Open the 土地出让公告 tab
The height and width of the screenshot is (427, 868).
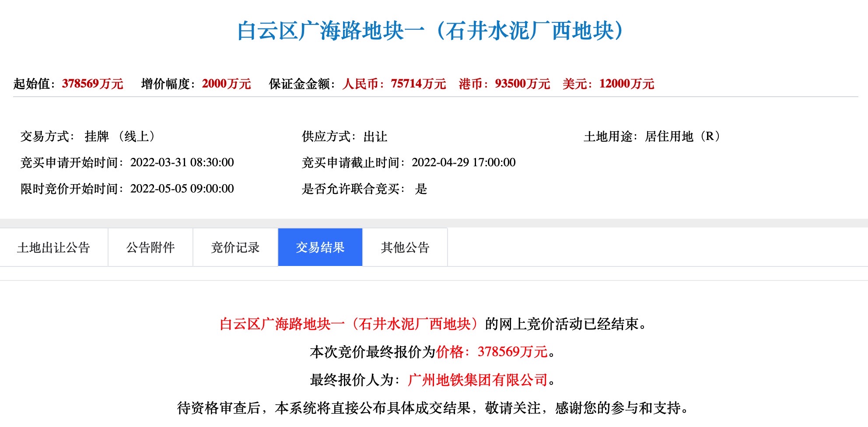pos(53,248)
